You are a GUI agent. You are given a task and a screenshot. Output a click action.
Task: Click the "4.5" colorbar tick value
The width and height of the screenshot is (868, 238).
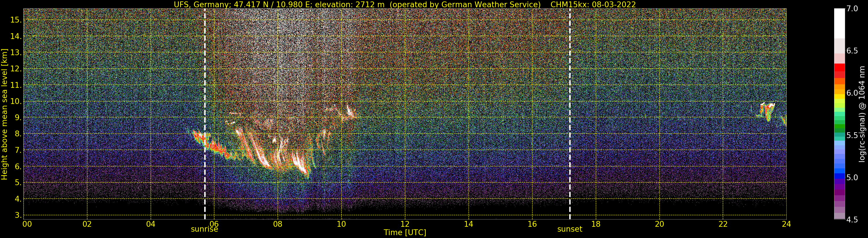(852, 220)
